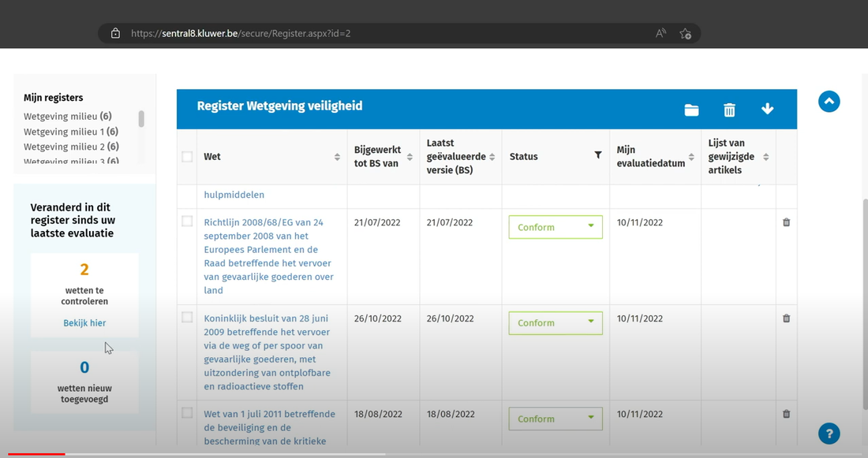Click the download arrow in register header
Viewport: 868px width, 458px height.
[x=767, y=110]
